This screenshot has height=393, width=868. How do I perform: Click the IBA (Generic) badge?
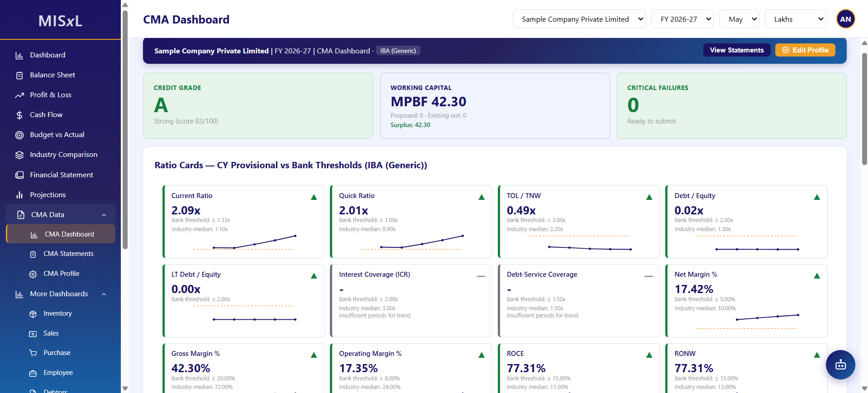pyautogui.click(x=398, y=51)
